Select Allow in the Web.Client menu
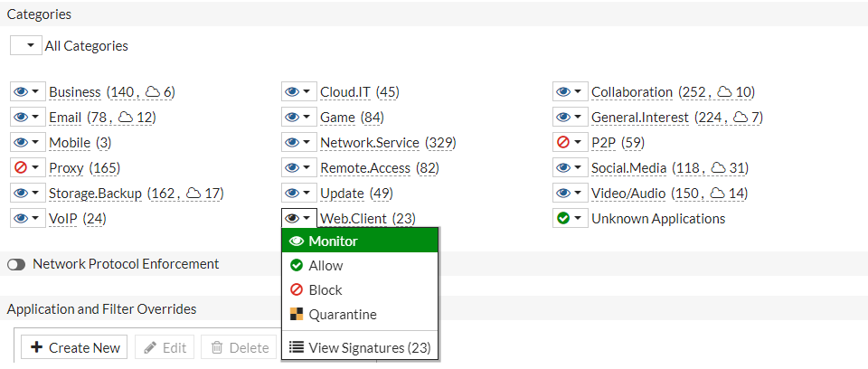Viewport: 868px width, 369px height. point(325,266)
